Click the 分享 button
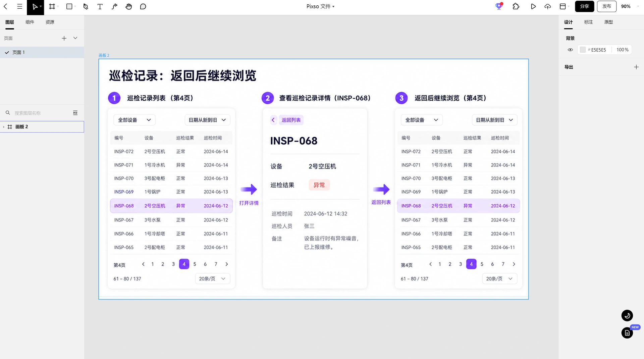This screenshot has width=644, height=359. pyautogui.click(x=585, y=6)
